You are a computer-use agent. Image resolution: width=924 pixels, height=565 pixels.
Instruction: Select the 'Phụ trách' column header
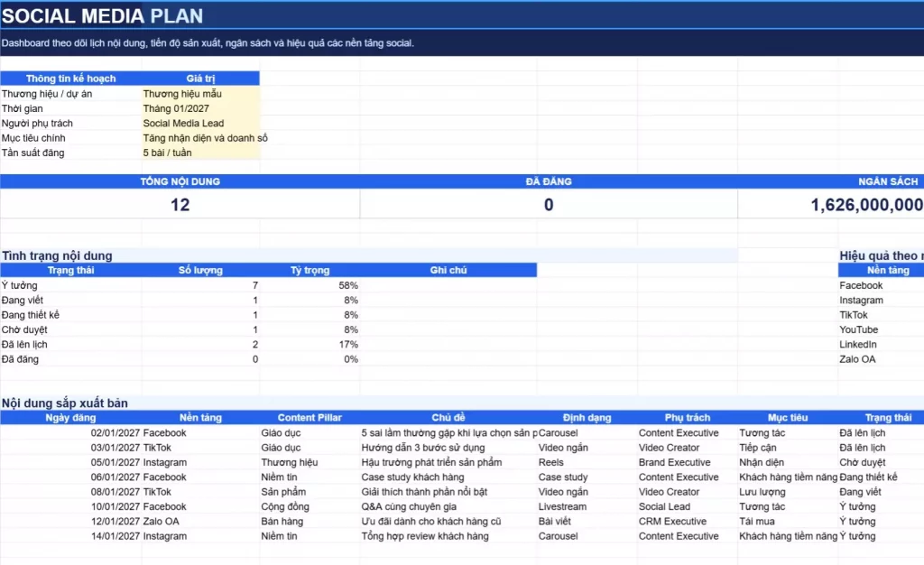pos(687,417)
